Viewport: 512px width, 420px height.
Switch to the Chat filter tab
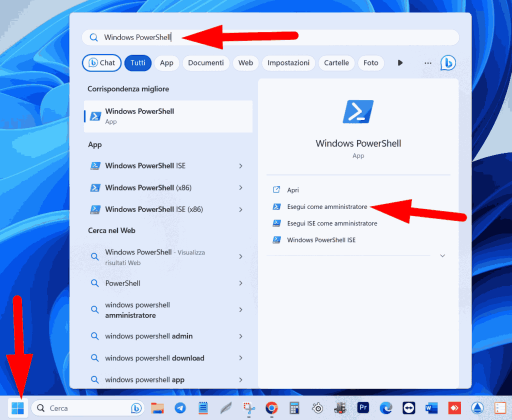(101, 62)
